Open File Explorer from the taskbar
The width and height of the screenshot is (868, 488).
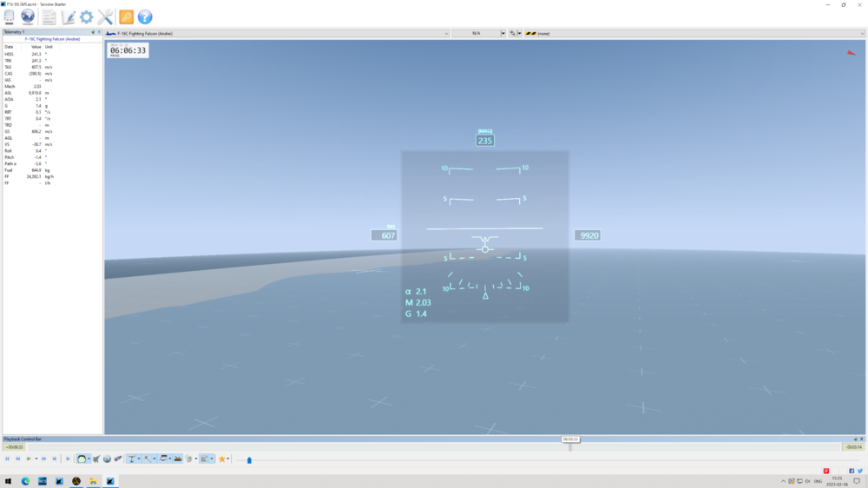pos(93,481)
